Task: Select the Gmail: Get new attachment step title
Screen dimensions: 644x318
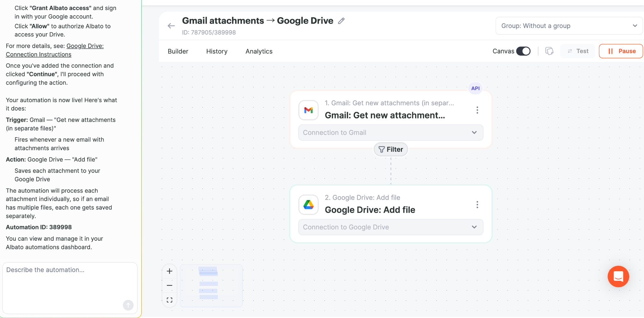Action: click(385, 115)
